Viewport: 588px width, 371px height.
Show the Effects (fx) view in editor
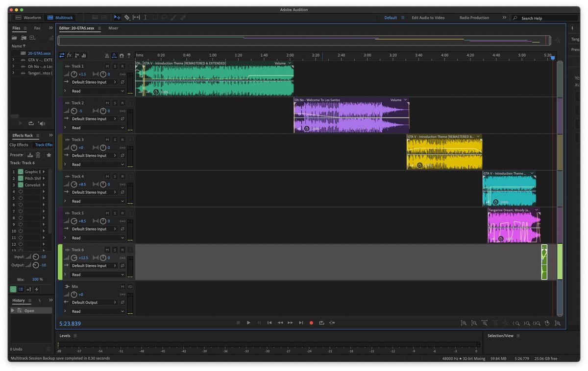[69, 55]
